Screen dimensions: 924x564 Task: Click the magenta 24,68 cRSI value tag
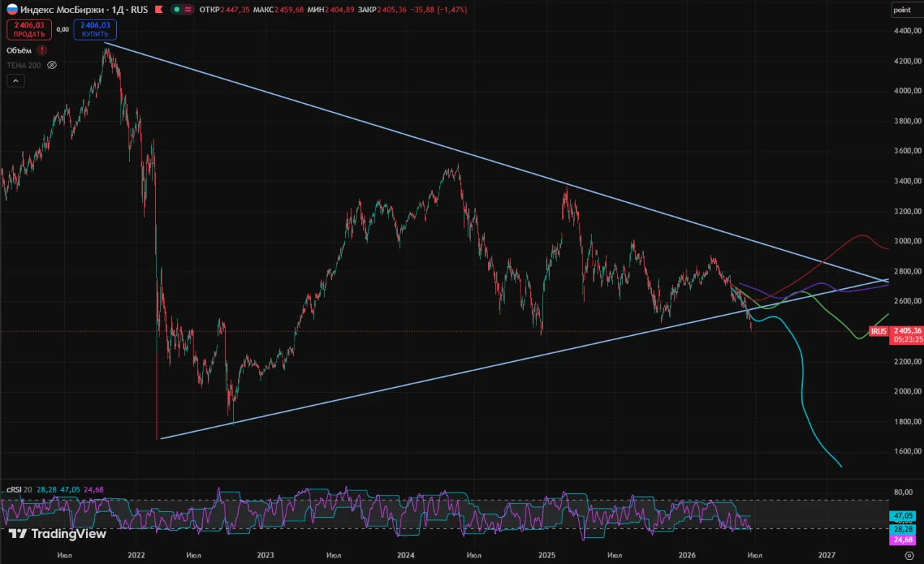(x=904, y=539)
